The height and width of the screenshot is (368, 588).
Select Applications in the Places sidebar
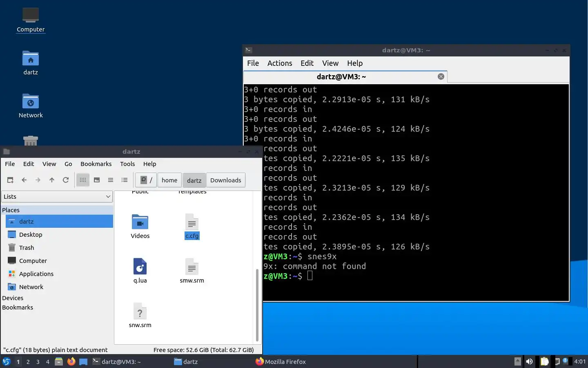pos(59,274)
